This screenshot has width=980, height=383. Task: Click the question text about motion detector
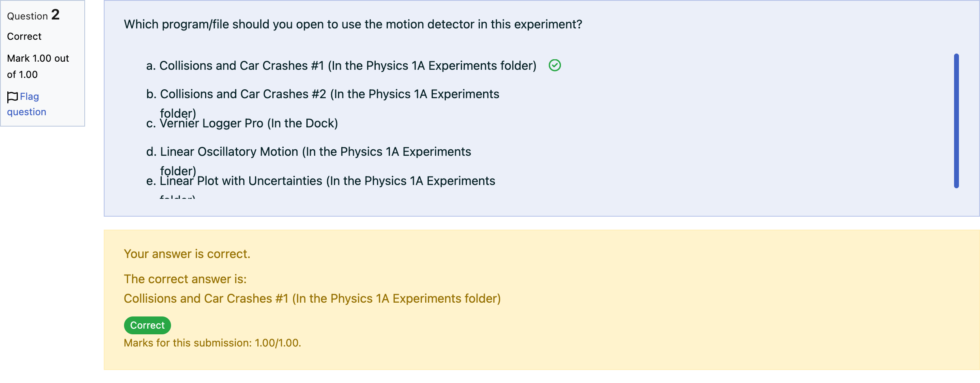click(353, 24)
